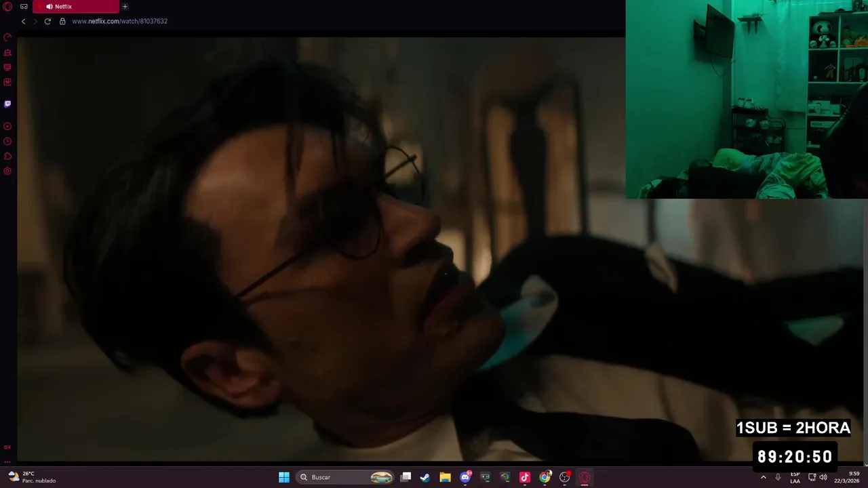This screenshot has width=868, height=488.
Task: Open Extensions in sidebar
Action: tap(7, 156)
